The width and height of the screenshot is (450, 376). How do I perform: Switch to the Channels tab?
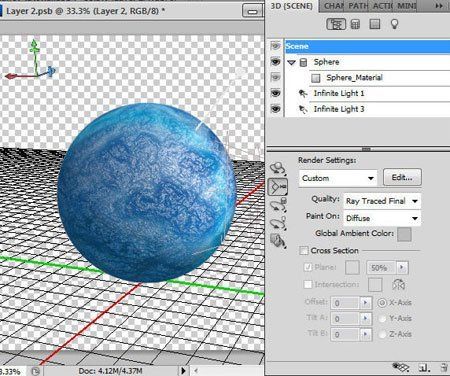(334, 6)
